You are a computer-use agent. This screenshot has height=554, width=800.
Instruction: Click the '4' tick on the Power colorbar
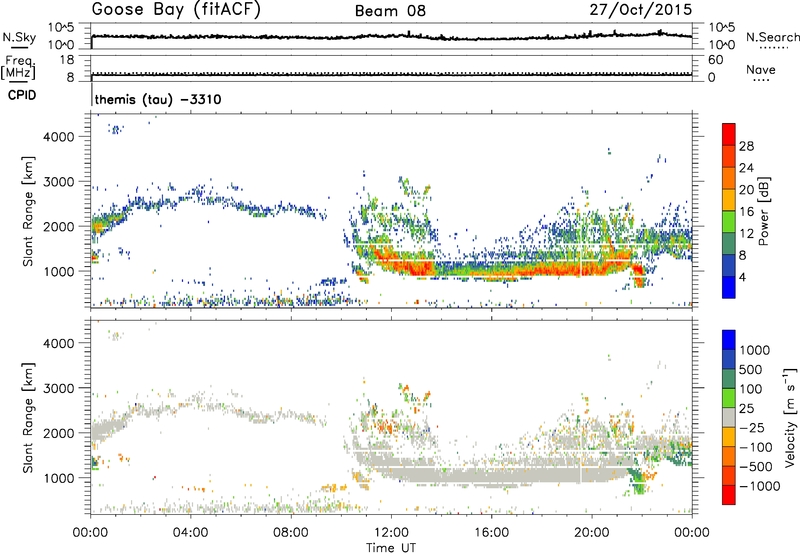(x=742, y=277)
